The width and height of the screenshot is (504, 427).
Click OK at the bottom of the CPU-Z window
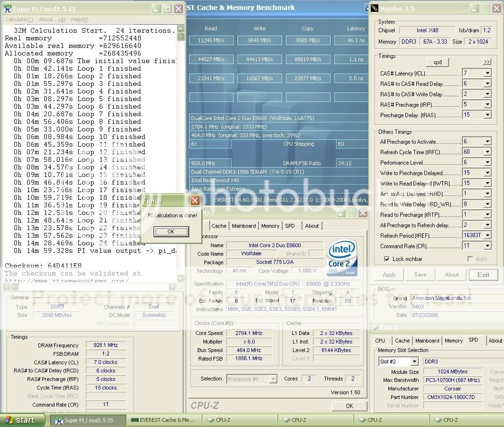click(x=349, y=406)
